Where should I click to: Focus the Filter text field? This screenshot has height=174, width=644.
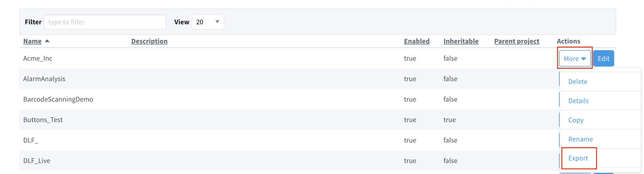pos(105,22)
